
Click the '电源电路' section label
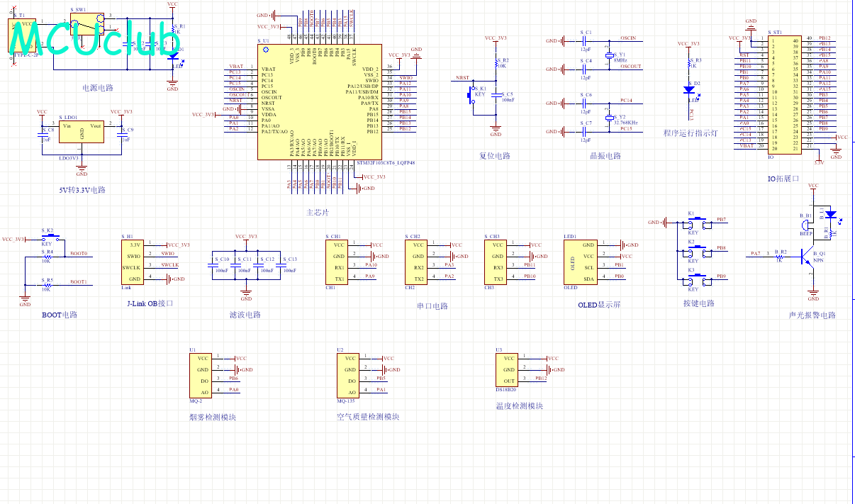[x=98, y=88]
